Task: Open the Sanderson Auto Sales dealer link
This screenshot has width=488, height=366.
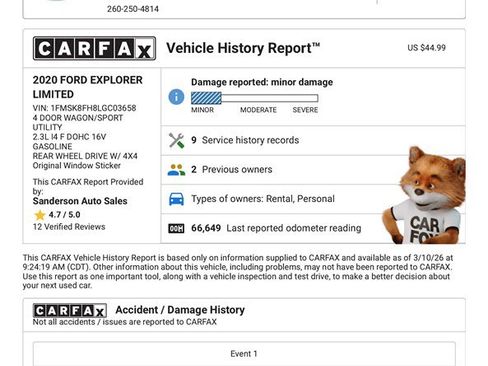Action: point(80,201)
